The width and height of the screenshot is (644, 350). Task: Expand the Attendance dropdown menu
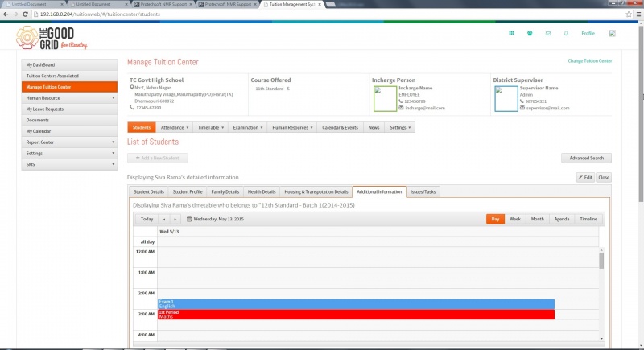point(175,128)
